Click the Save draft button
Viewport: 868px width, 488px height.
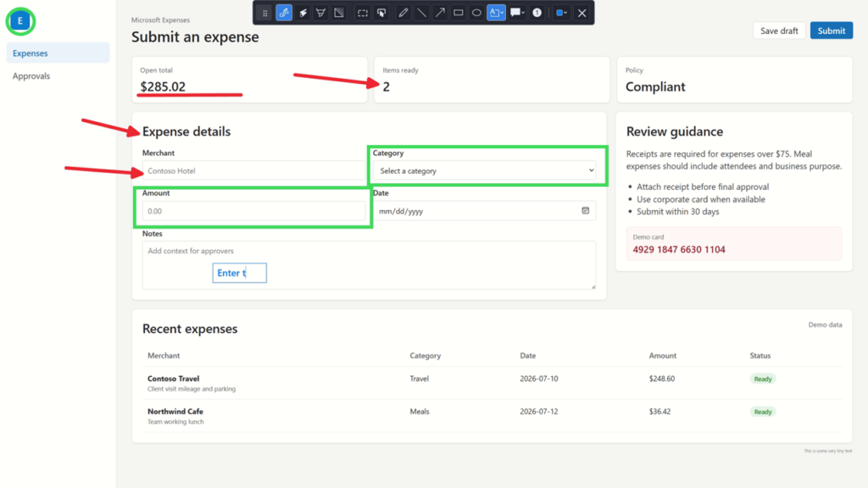(x=779, y=30)
